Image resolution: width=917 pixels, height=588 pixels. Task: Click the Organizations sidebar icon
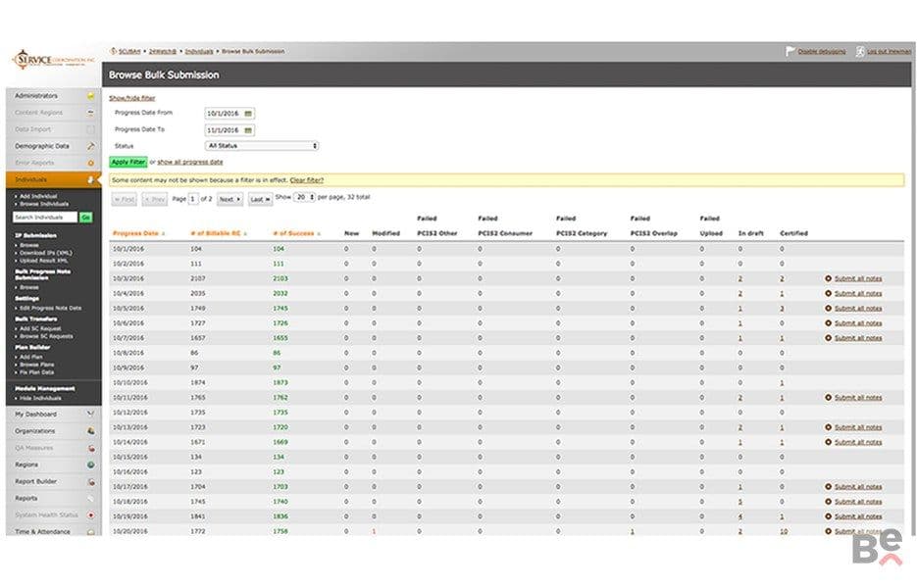click(90, 431)
